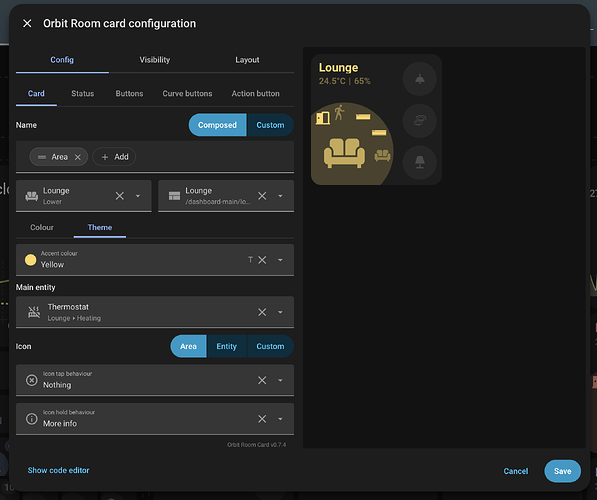The image size is (597, 500).
Task: Set icon source to Area
Action: 188,346
